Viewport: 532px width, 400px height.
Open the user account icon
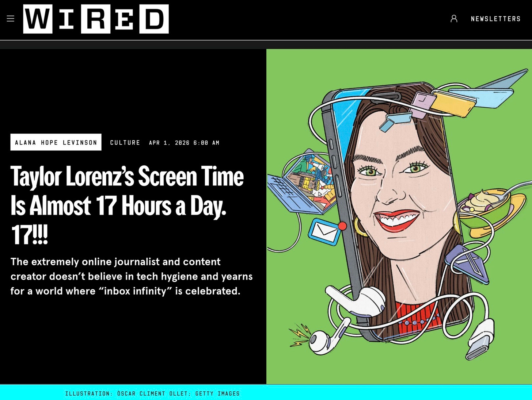[x=454, y=19]
